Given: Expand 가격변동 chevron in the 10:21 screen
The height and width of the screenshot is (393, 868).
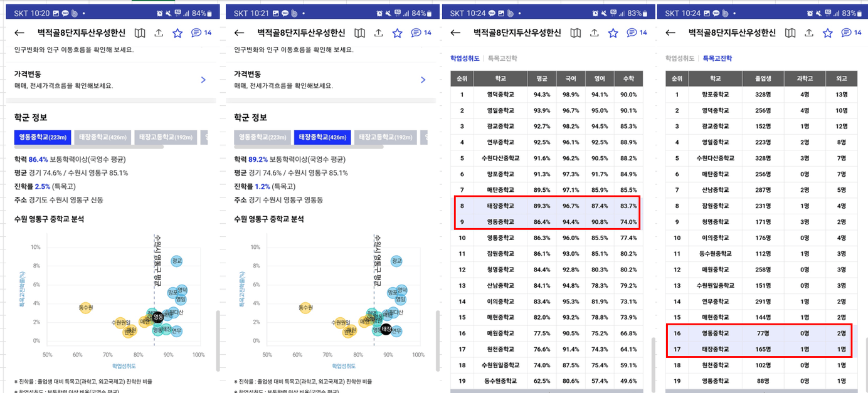Looking at the screenshot, I should pos(423,80).
